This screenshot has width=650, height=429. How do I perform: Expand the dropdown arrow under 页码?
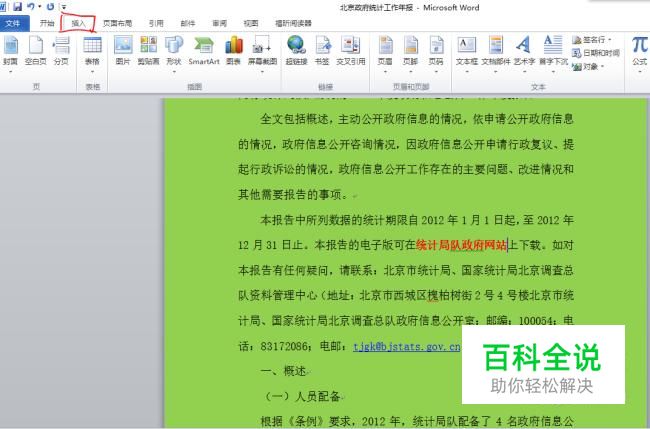point(436,72)
